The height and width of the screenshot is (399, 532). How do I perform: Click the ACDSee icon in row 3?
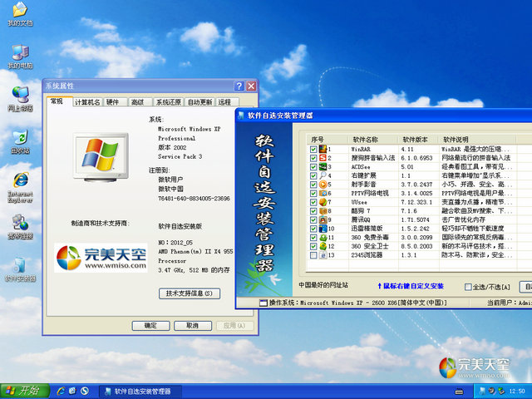pyautogui.click(x=323, y=166)
